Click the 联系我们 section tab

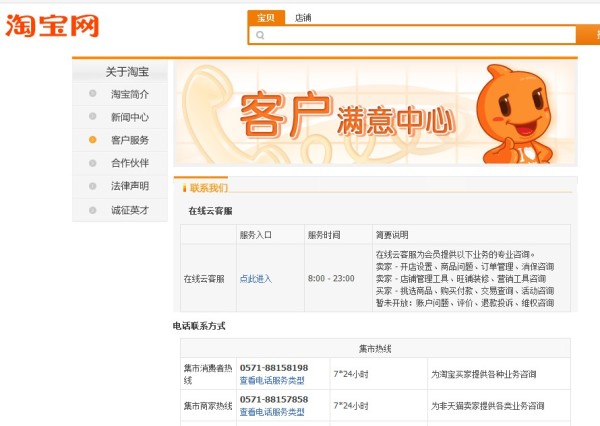[x=209, y=188]
